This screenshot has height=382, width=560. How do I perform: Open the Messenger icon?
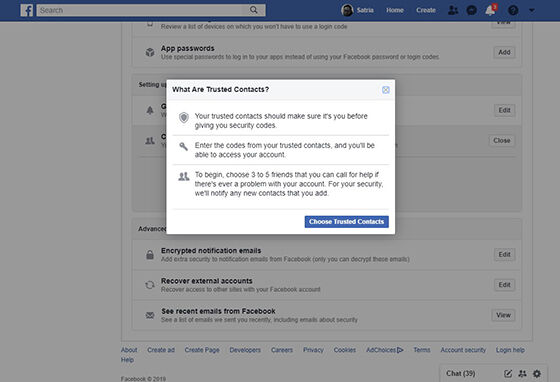pyautogui.click(x=471, y=10)
